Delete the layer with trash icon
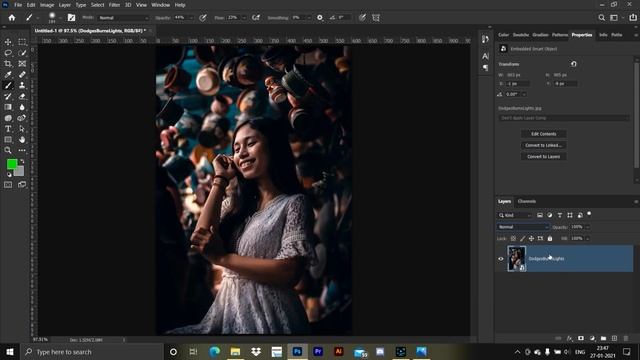This screenshot has width=640, height=360. (x=626, y=338)
